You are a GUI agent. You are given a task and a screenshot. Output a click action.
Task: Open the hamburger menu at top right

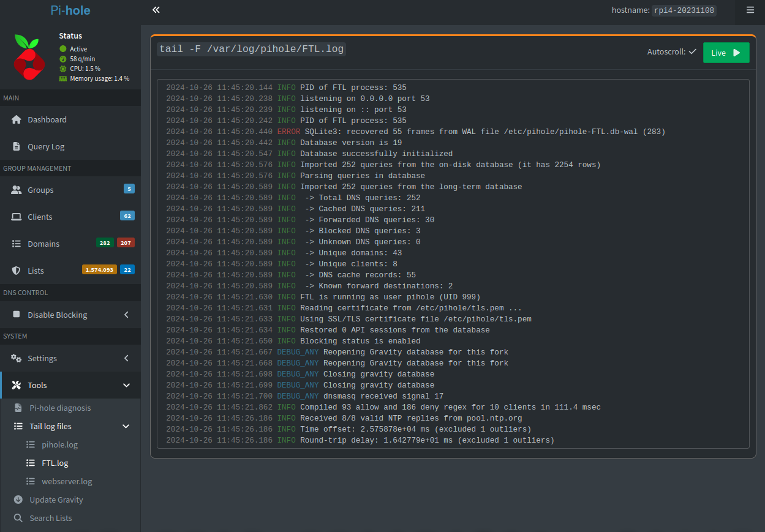click(750, 10)
